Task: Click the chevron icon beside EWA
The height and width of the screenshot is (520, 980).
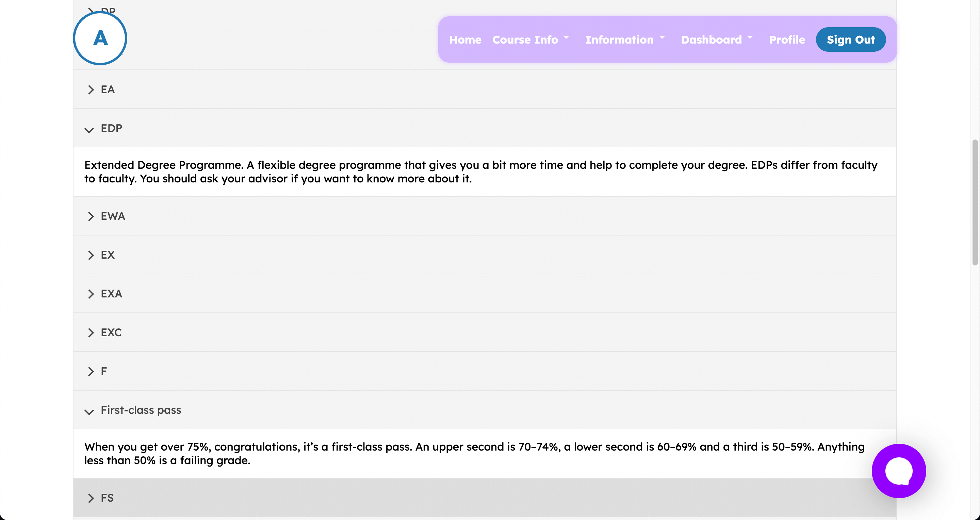Action: (x=91, y=216)
